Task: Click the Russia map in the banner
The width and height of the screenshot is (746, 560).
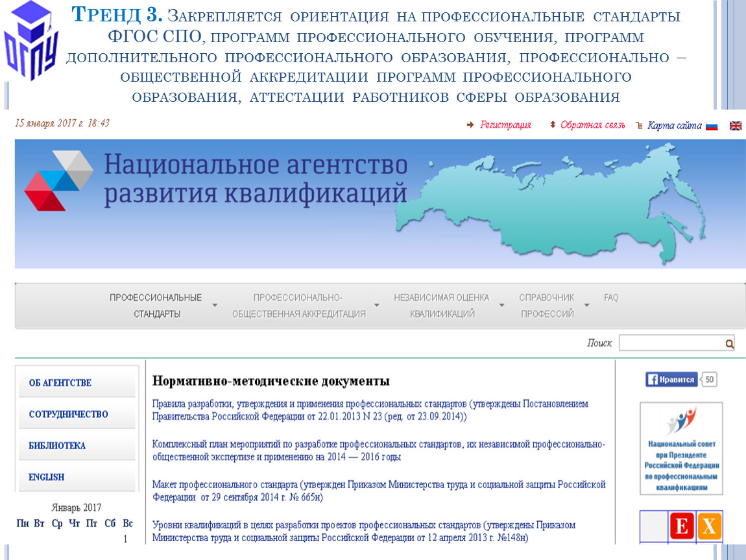Action: click(x=551, y=203)
